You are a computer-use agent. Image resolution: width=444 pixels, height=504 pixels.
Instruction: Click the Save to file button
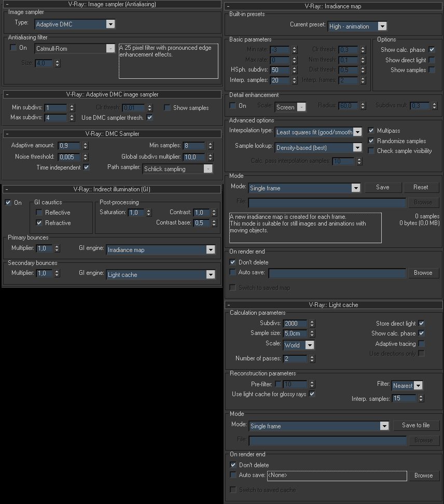coord(415,425)
